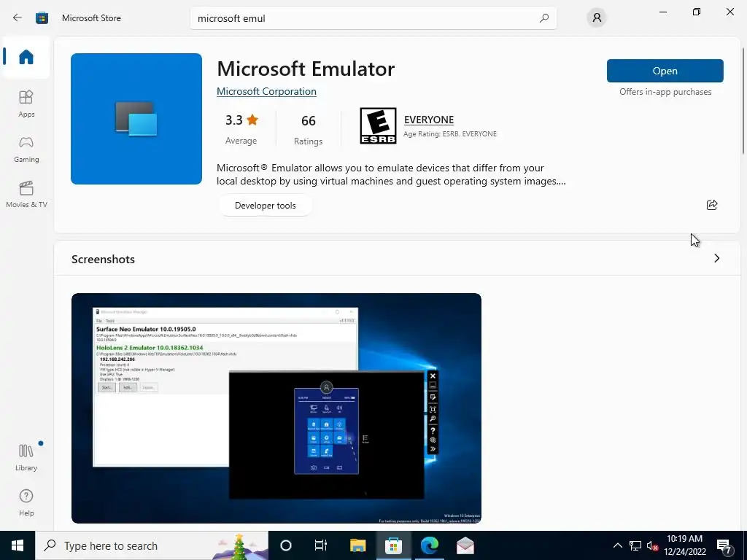Viewport: 747px width, 560px height.
Task: Click the Windows taskbar search box
Action: [152, 545]
